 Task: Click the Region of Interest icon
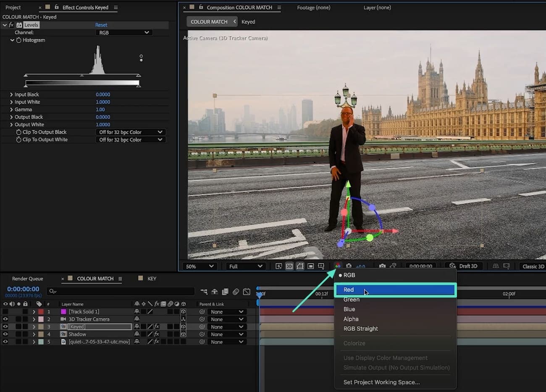[x=310, y=266]
